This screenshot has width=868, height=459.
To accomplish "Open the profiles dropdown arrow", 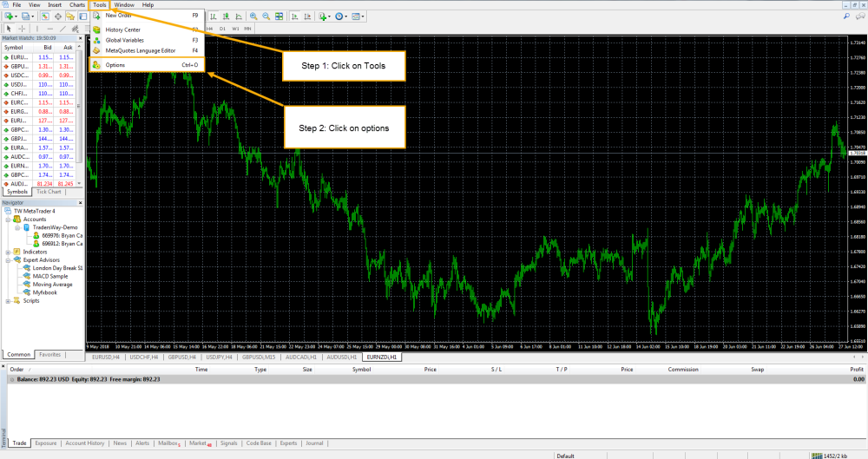I will click(33, 16).
